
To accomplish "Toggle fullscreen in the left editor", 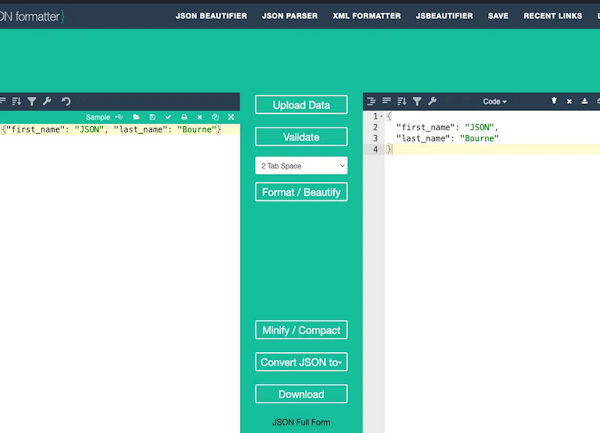I will pos(231,117).
